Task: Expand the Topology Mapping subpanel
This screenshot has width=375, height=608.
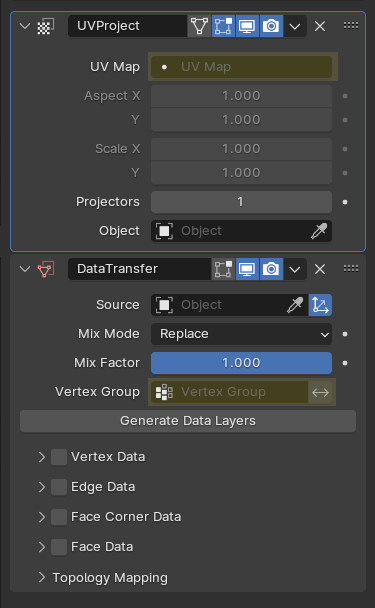Action: [41, 577]
